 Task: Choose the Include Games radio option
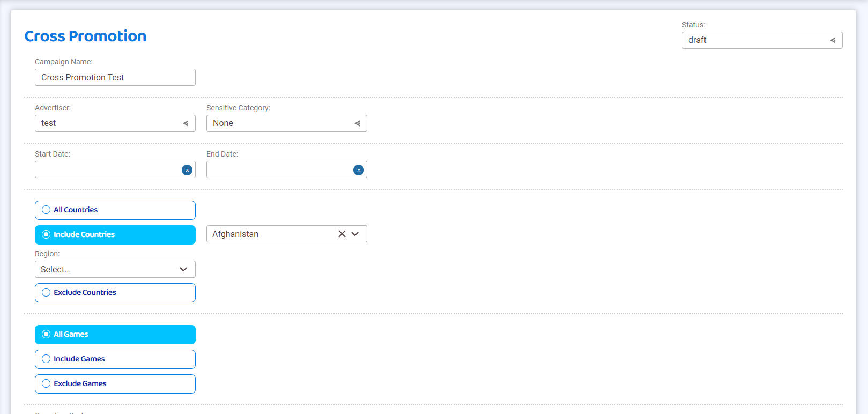pyautogui.click(x=46, y=359)
